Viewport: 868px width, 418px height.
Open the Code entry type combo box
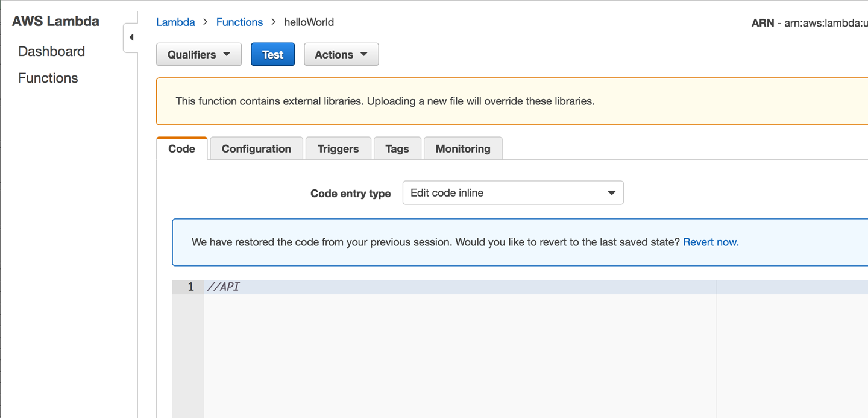[x=512, y=193]
